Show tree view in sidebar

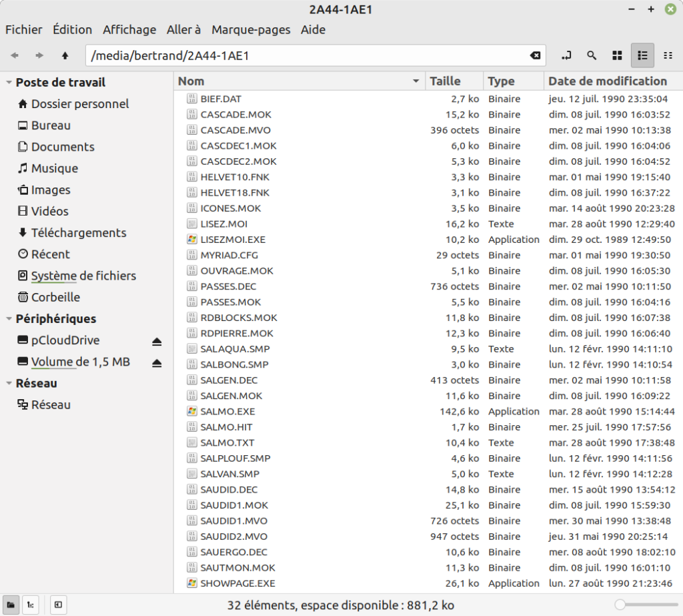[x=31, y=605]
